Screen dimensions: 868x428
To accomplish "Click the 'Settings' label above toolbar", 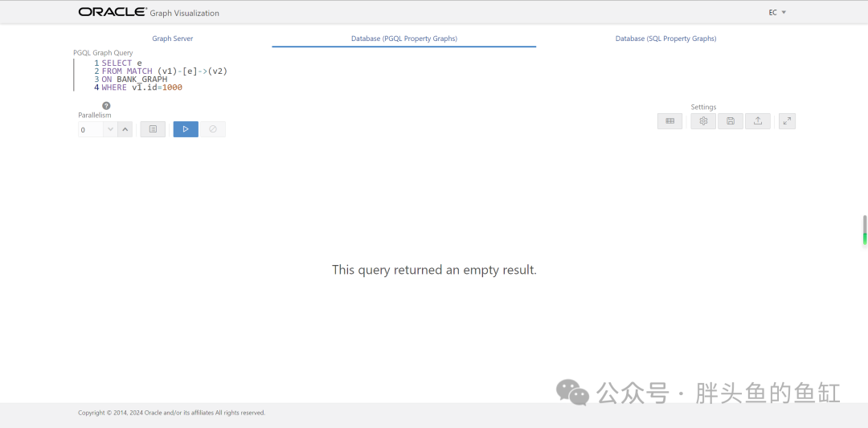I will tap(703, 107).
